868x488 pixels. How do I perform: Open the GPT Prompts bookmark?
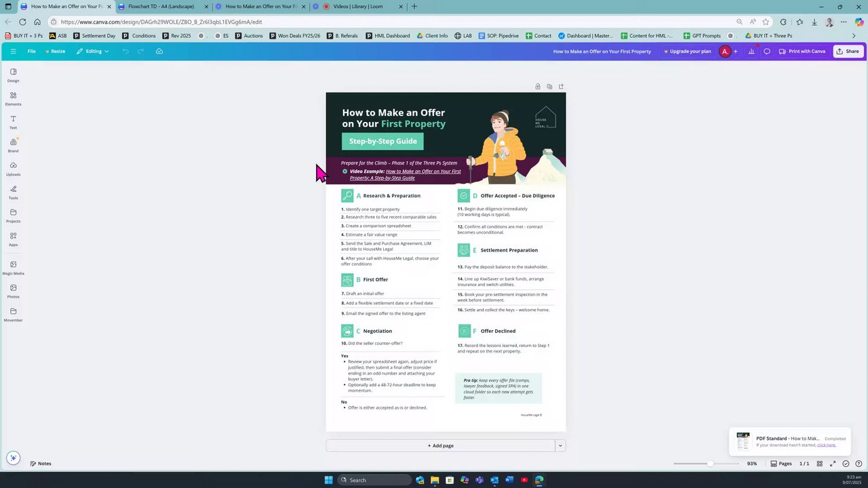pos(701,36)
